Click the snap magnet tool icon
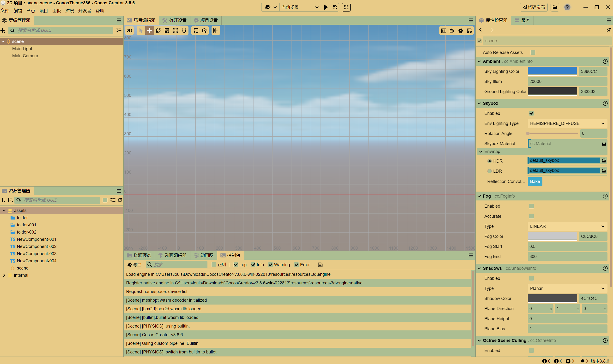Screen dimensions: 613x364 184,30
